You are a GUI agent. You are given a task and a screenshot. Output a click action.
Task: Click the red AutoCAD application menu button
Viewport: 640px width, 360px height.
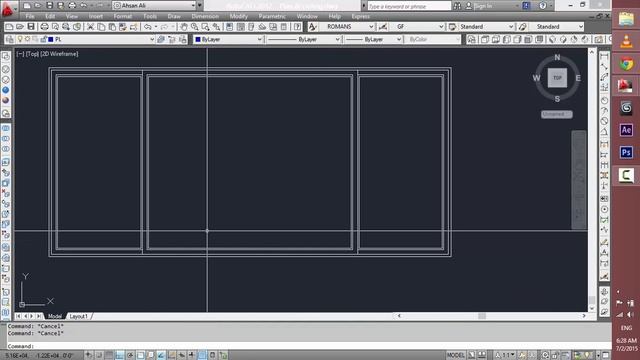pyautogui.click(x=7, y=9)
